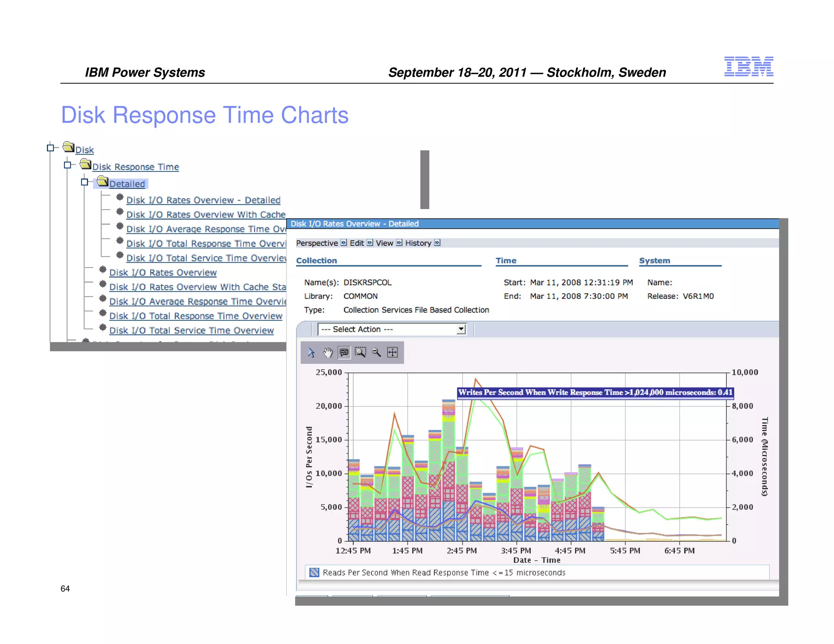Viewport: 834px width, 644px height.
Task: Click the Select Action dropdown arrow
Action: (461, 329)
